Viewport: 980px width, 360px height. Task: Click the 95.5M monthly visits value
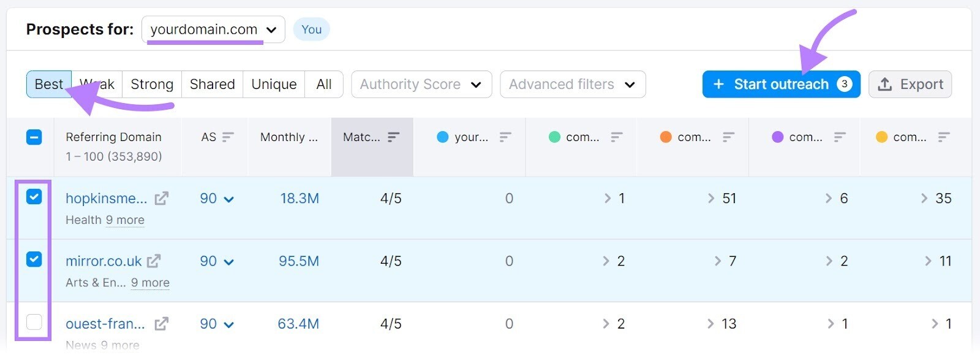(x=299, y=261)
